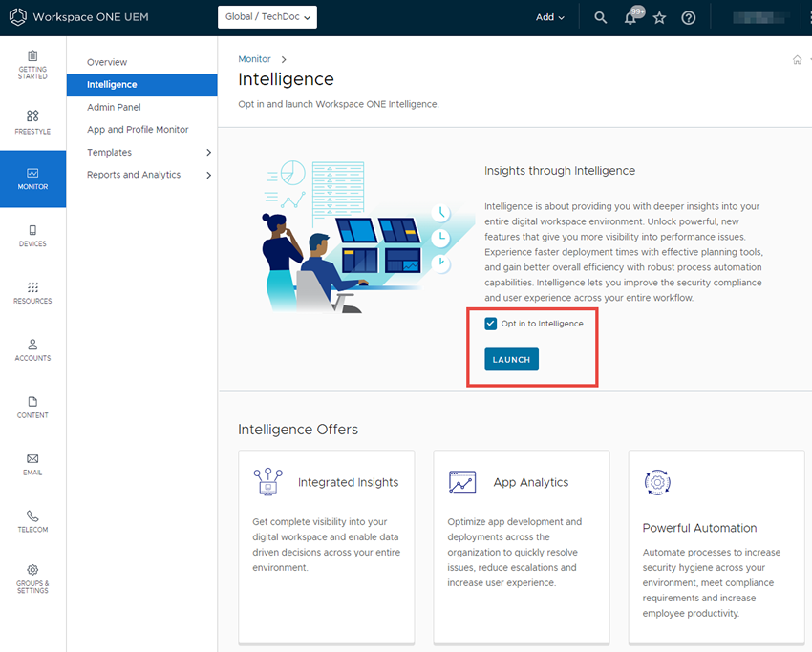The width and height of the screenshot is (812, 652).
Task: Toggle the Opt in to Intelligence checkbox
Action: (x=490, y=324)
